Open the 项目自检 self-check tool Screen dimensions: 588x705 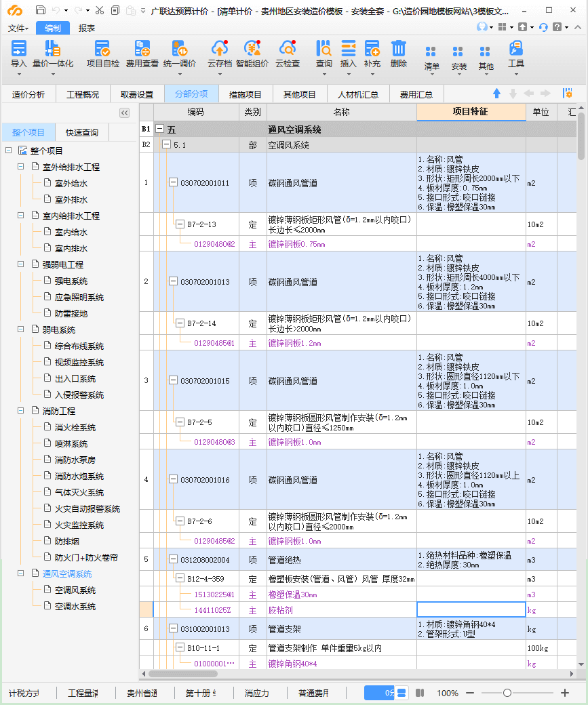102,49
